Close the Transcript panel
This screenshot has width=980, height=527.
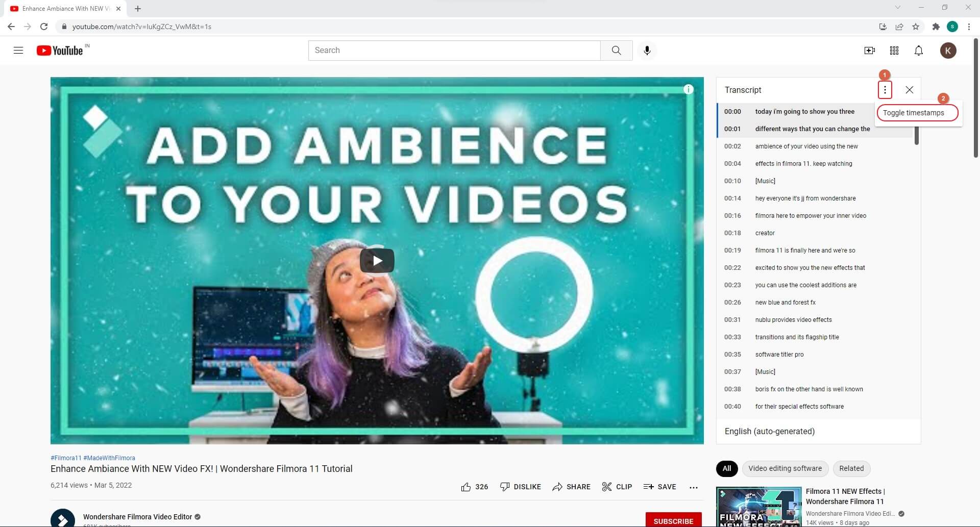[910, 90]
